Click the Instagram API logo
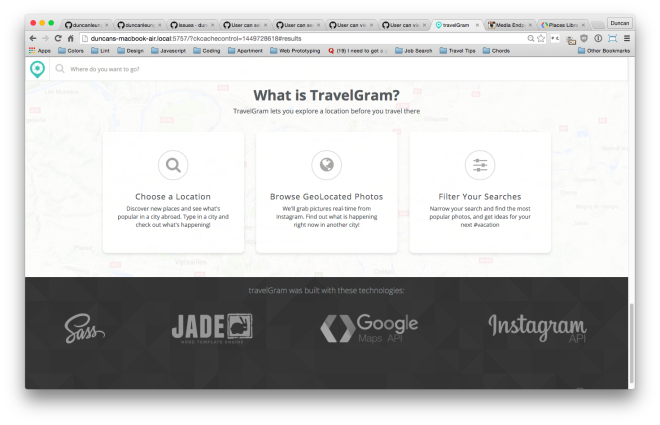The image size is (660, 425). pos(537,328)
